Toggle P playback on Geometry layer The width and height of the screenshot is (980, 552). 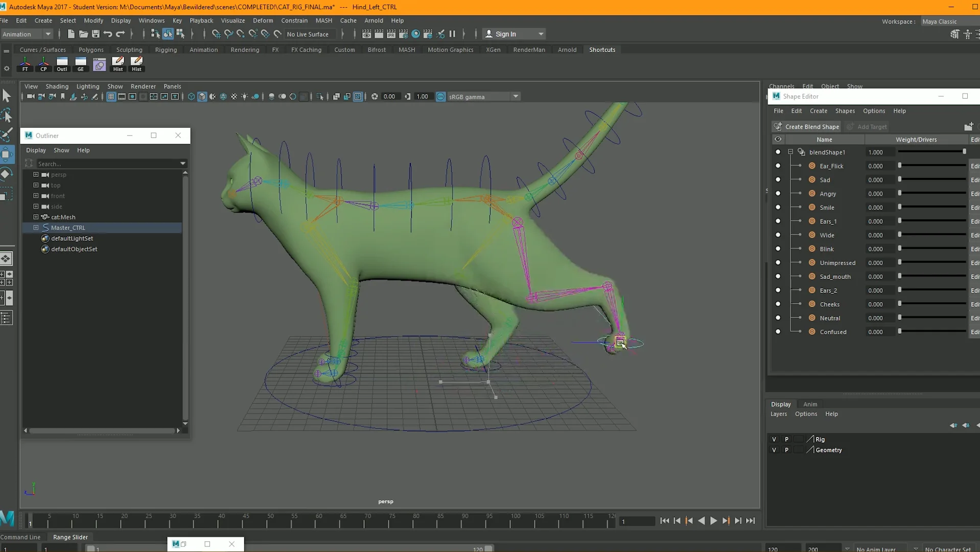[x=787, y=450]
